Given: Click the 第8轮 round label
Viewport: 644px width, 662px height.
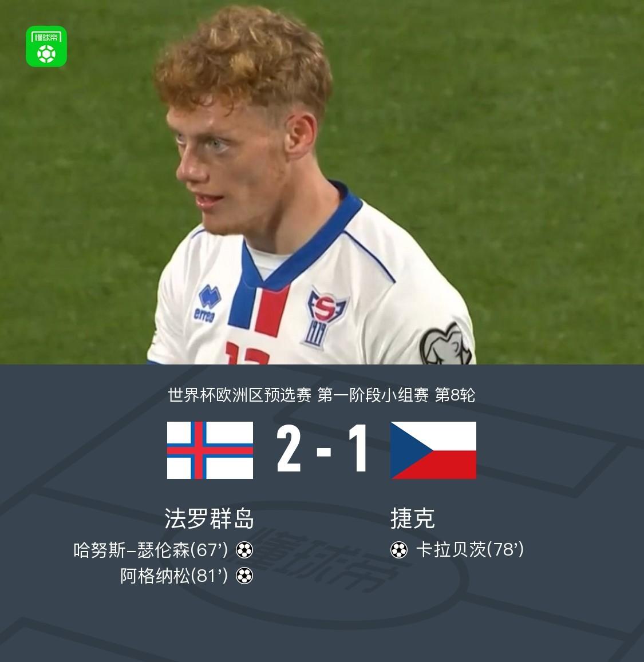Looking at the screenshot, I should 455,395.
